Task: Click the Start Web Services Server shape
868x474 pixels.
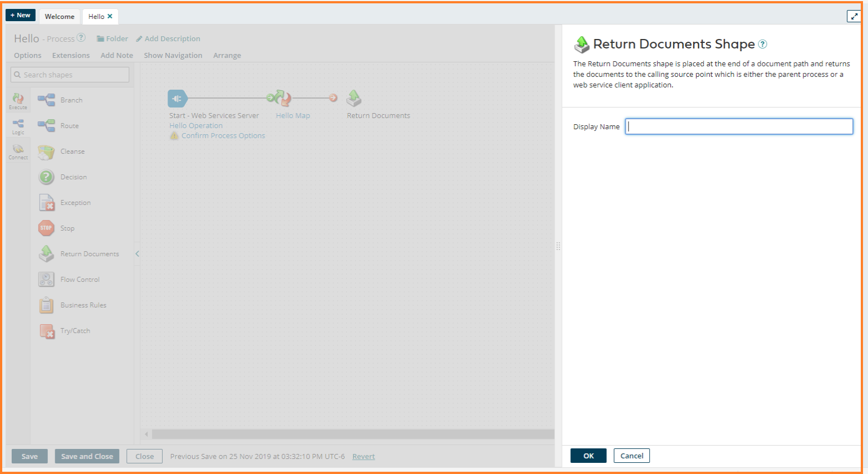Action: click(x=177, y=99)
